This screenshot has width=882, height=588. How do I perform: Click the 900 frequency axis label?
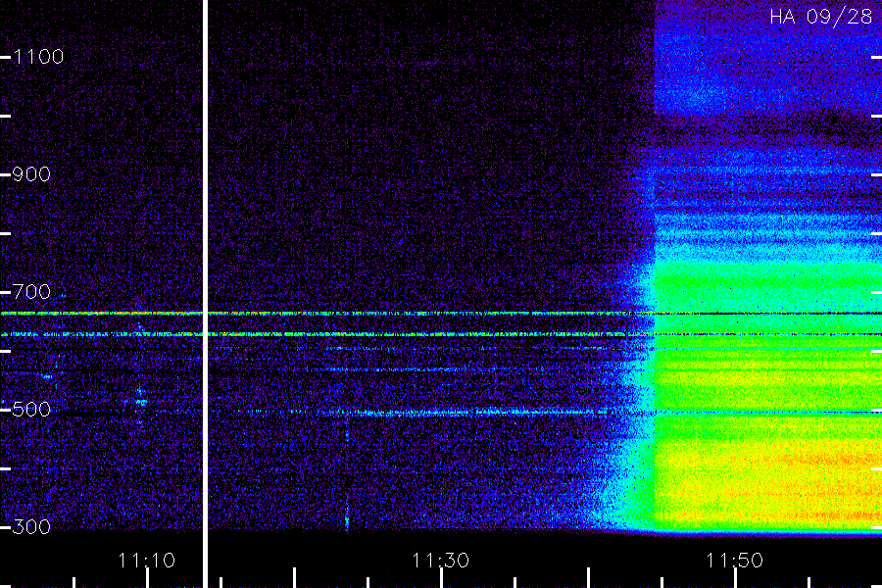(31, 174)
